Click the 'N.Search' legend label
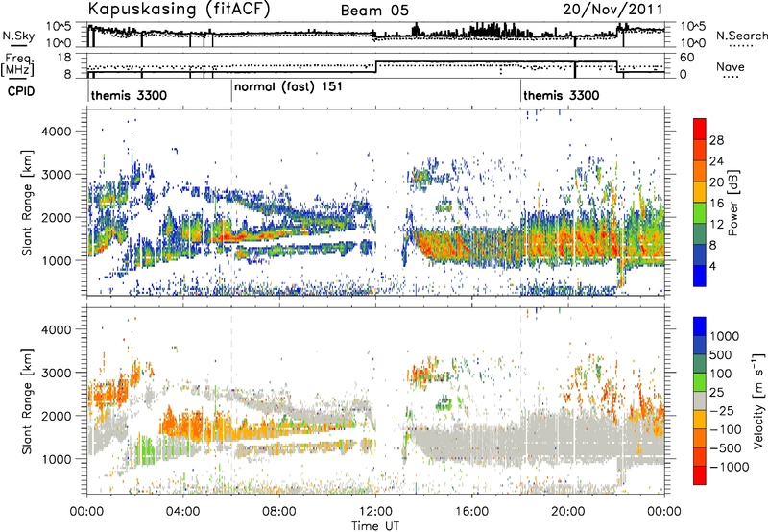Viewport: 768px width, 532px height. pos(742,36)
